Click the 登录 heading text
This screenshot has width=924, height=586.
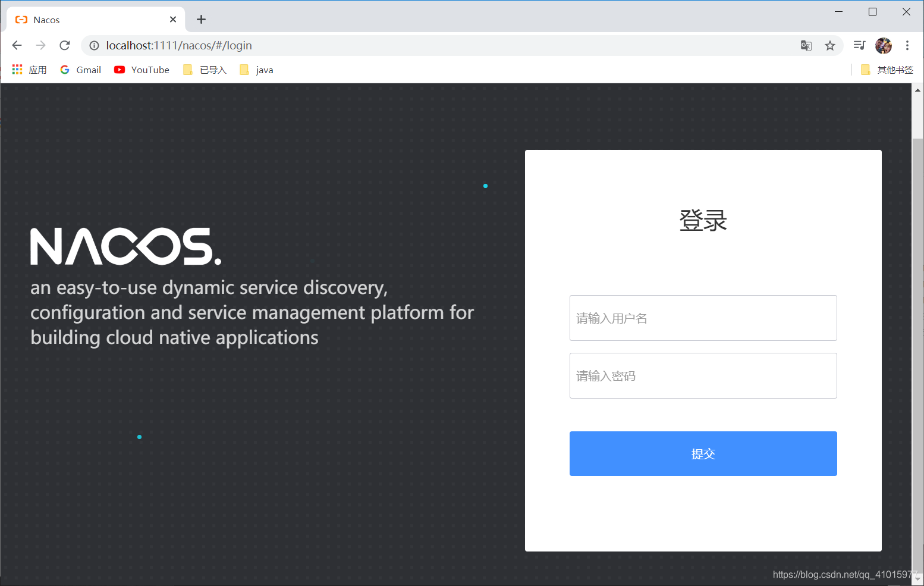[703, 220]
